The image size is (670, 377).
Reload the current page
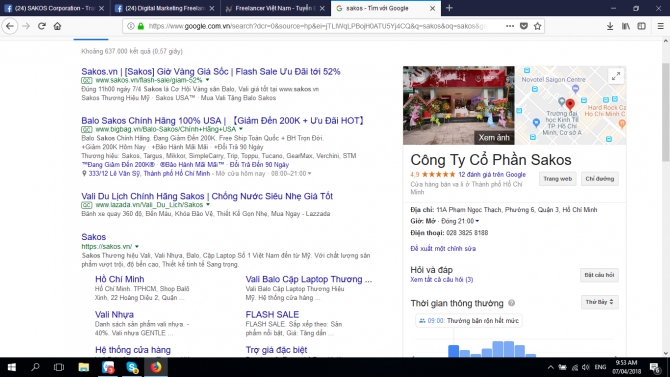(x=41, y=26)
